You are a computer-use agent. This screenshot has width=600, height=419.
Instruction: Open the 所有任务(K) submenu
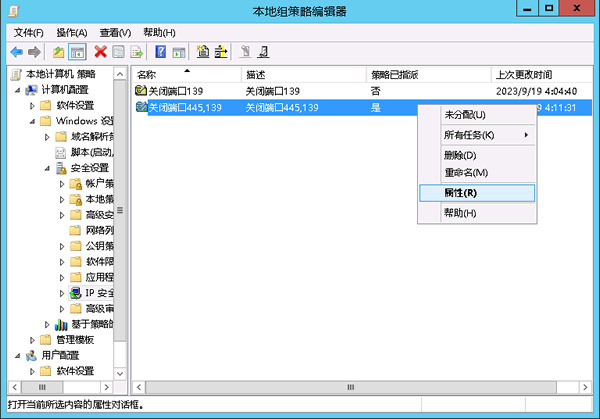click(477, 135)
